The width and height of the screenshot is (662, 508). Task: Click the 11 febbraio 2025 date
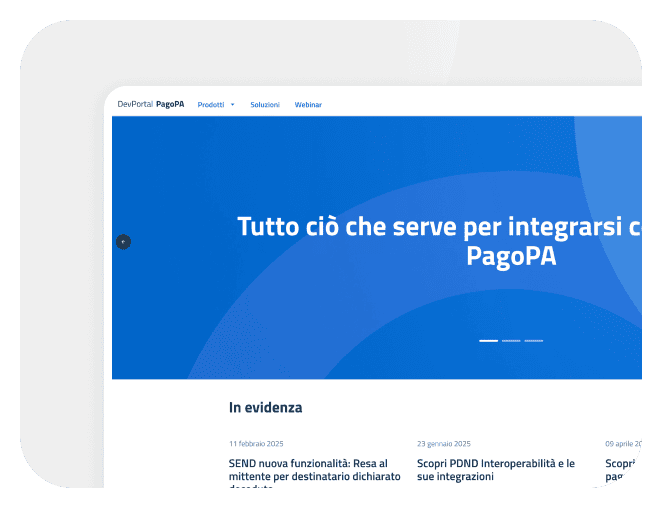(x=257, y=443)
